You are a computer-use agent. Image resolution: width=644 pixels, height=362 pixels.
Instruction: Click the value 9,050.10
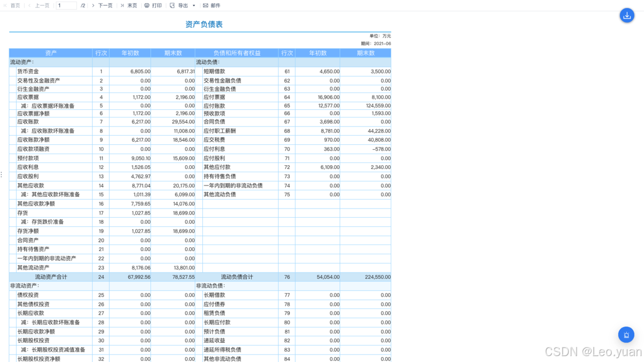(x=141, y=158)
